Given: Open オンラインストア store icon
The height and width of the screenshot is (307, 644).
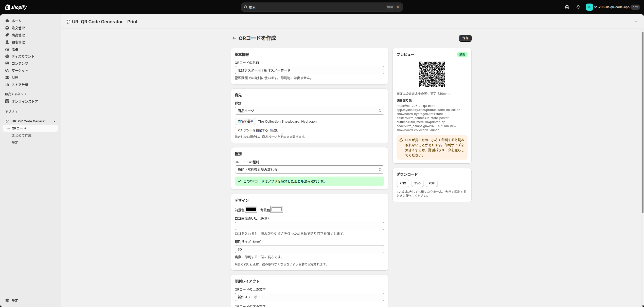Looking at the screenshot, I should pos(7,101).
